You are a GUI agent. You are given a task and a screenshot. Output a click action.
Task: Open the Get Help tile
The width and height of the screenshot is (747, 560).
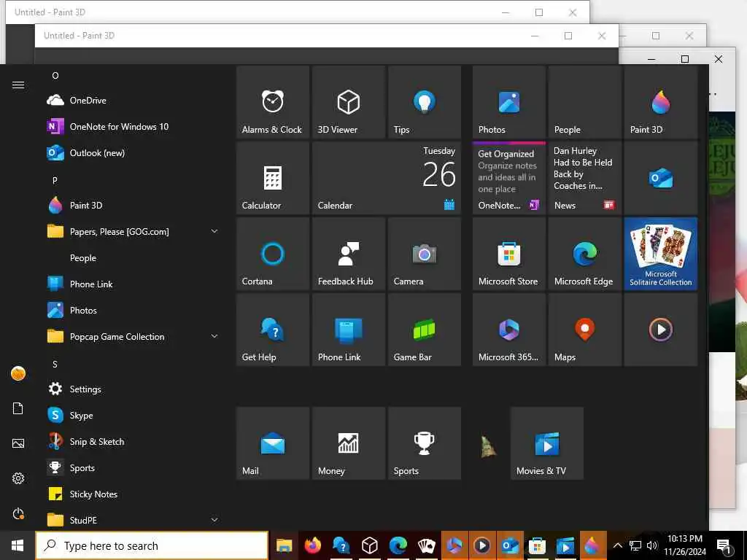[273, 330]
